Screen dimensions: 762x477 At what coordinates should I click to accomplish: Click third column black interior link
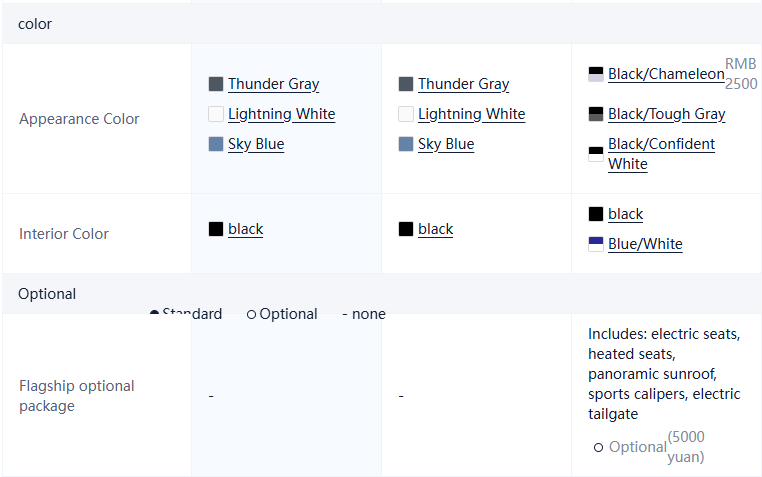[625, 214]
